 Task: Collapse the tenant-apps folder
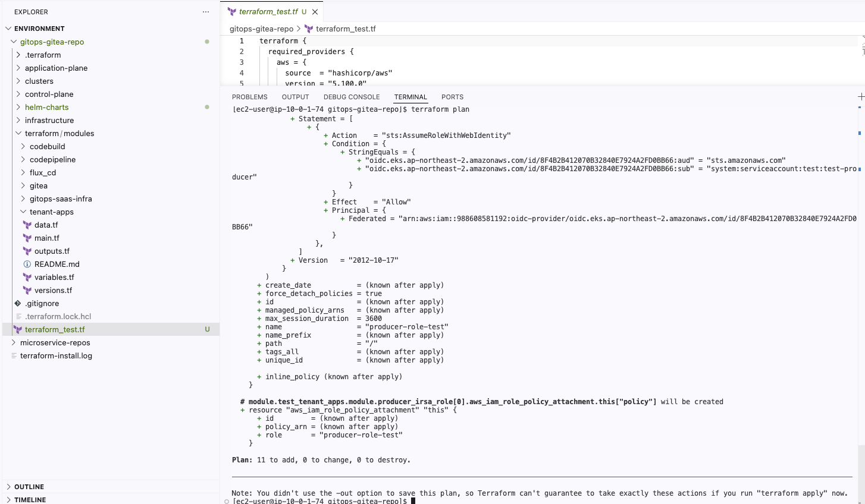23,212
